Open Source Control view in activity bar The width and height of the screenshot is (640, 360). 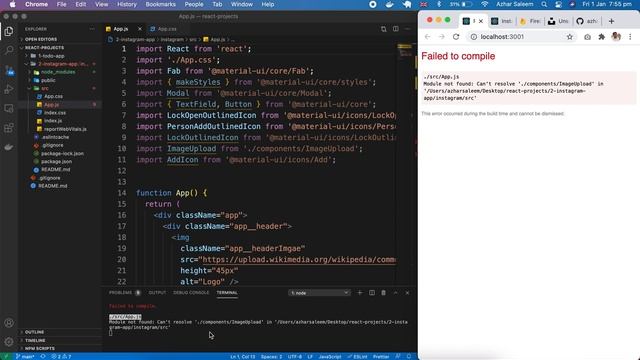(x=9, y=70)
